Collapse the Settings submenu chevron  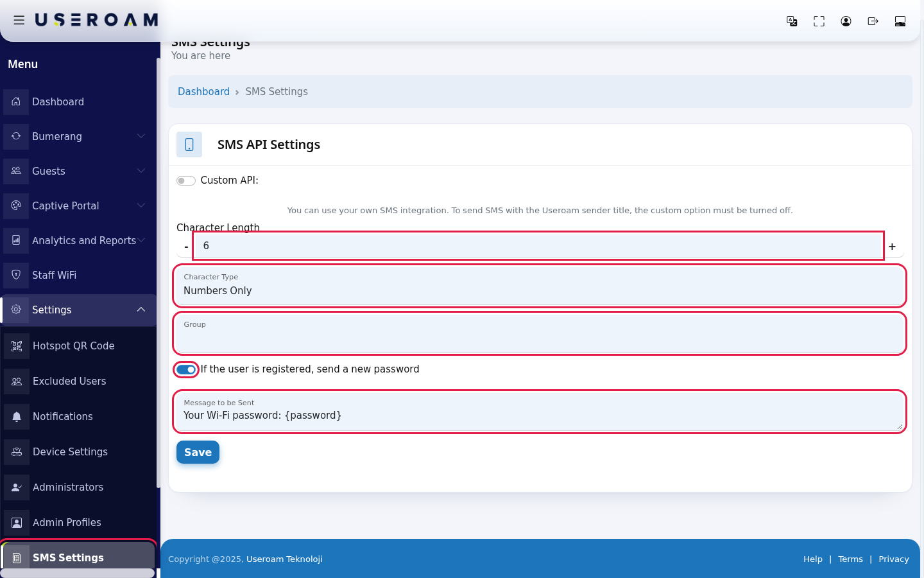pyautogui.click(x=141, y=310)
